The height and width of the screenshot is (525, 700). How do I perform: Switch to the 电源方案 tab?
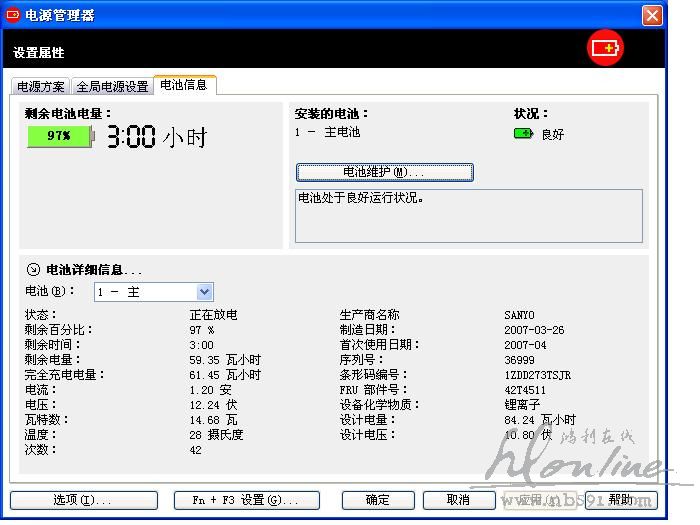point(41,87)
